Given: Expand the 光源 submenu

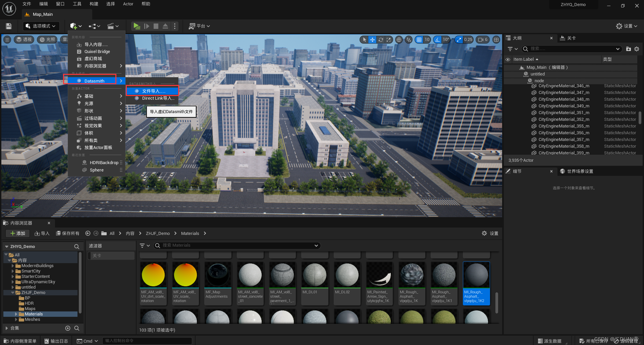Looking at the screenshot, I should 89,103.
